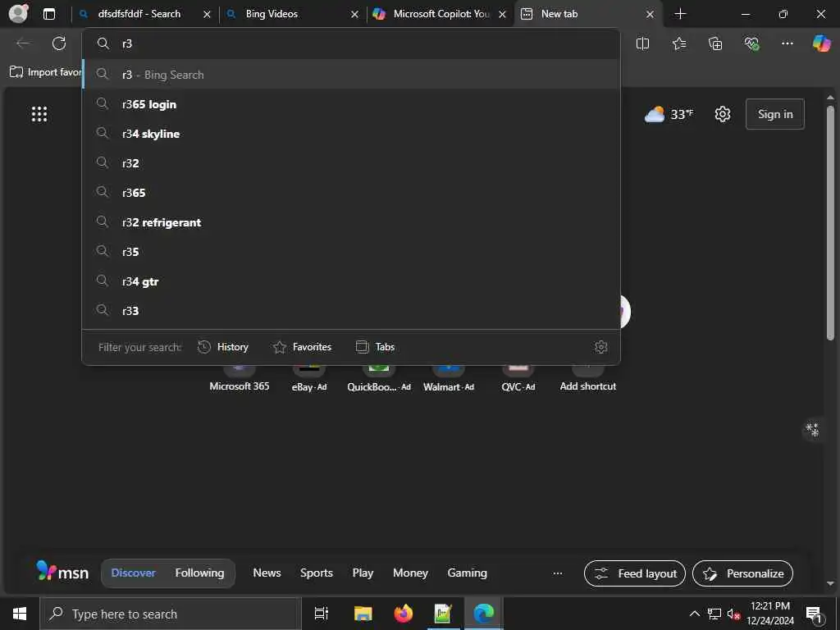Select the r34 skyline suggestion
The width and height of the screenshot is (840, 630).
pyautogui.click(x=351, y=134)
